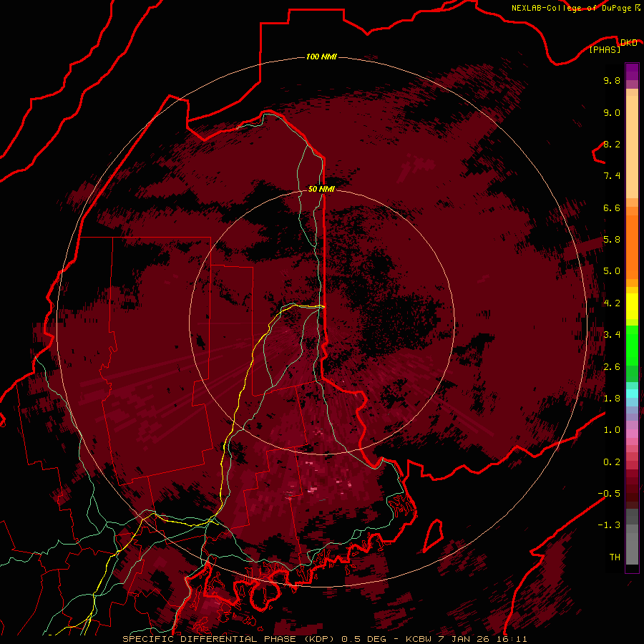Screen dimensions: 644x644
Task: Pick the yellow segment of the color bar
Action: coord(632,306)
